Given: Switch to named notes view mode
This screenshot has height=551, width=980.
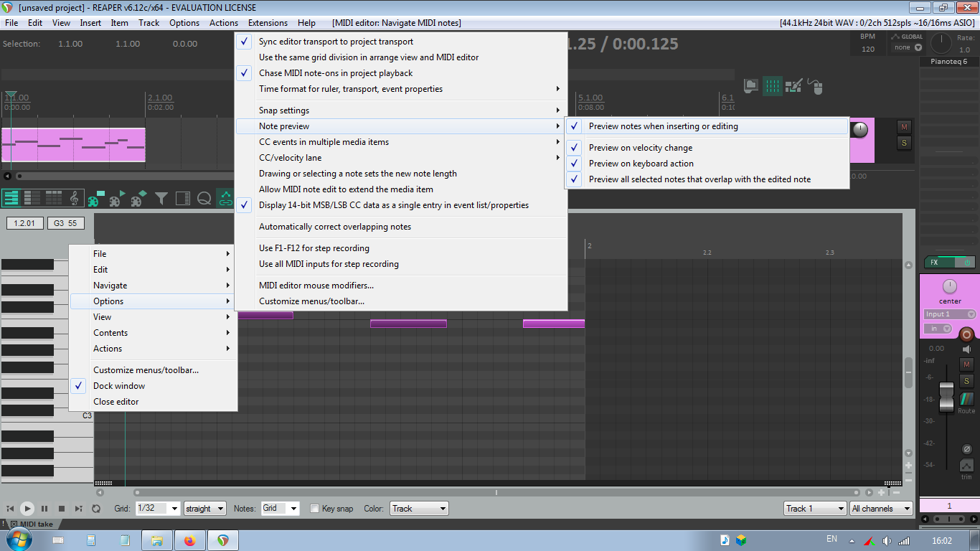Looking at the screenshot, I should (32, 198).
